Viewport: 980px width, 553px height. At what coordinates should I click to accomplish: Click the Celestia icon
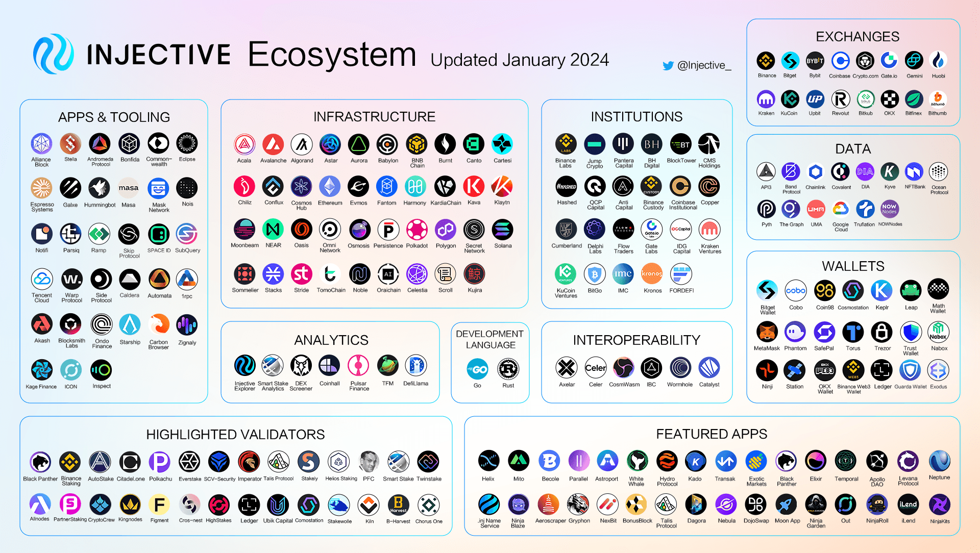click(x=417, y=274)
